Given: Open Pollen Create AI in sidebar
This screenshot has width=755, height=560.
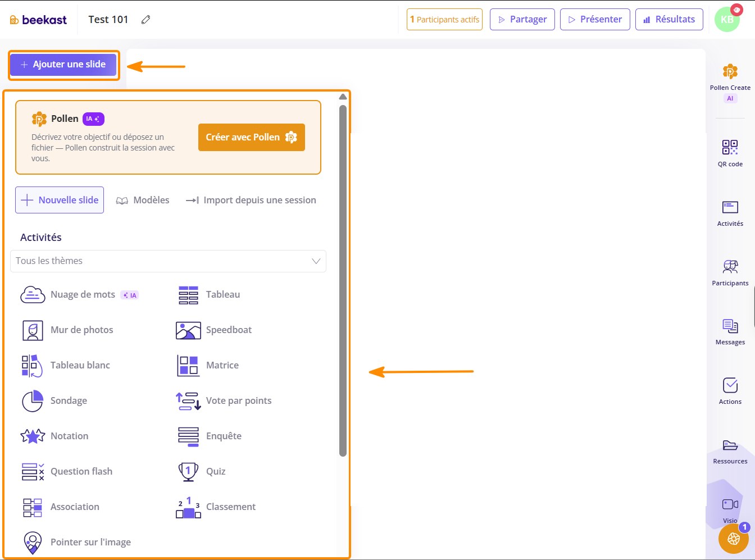Looking at the screenshot, I should (x=730, y=82).
